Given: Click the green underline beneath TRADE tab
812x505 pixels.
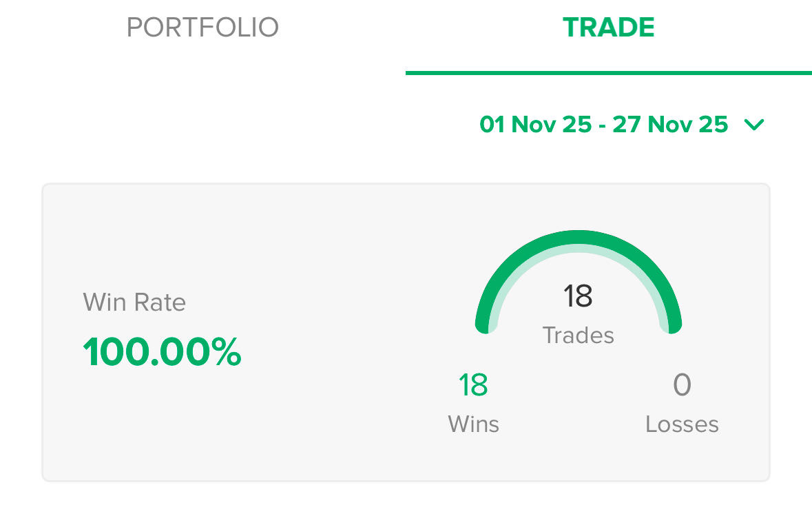Looking at the screenshot, I should (x=608, y=72).
